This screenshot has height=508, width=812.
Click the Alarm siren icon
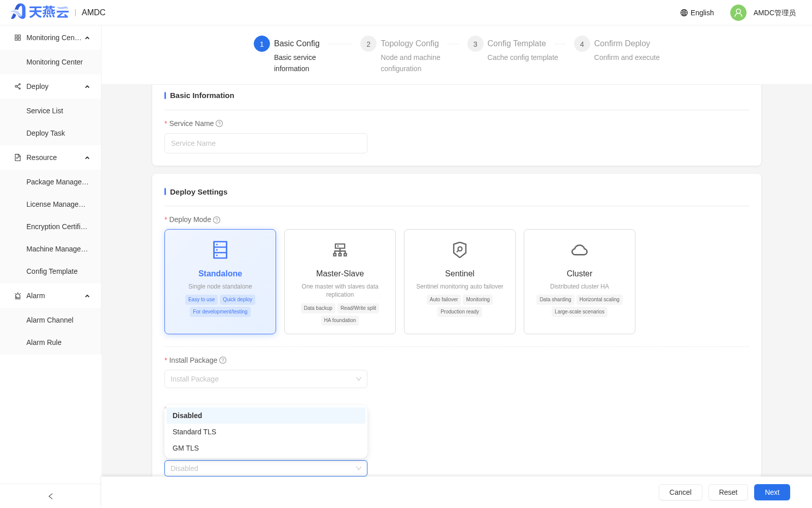[x=18, y=296]
